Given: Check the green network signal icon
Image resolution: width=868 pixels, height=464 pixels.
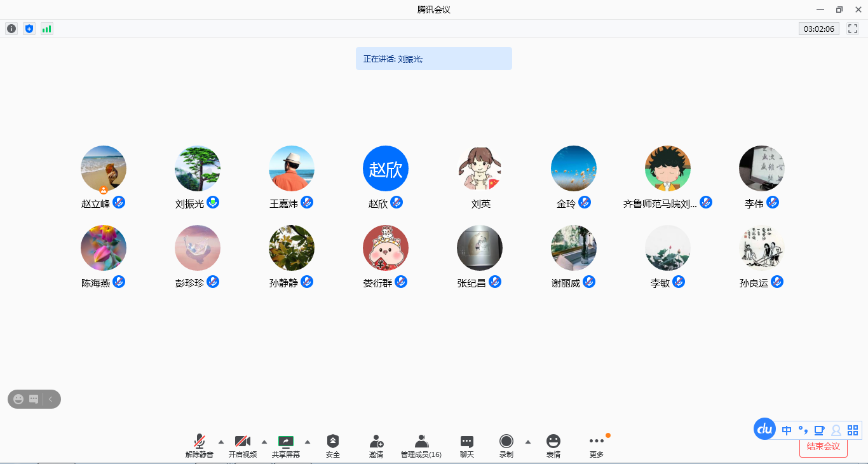Looking at the screenshot, I should click(x=46, y=29).
